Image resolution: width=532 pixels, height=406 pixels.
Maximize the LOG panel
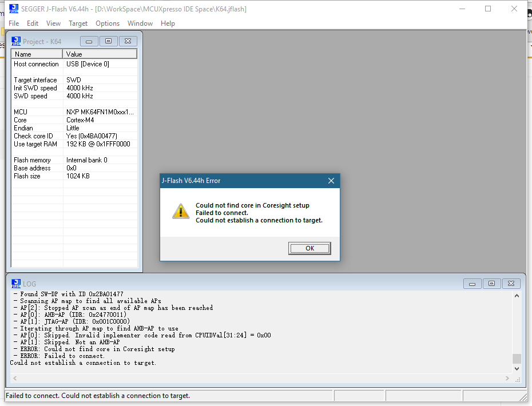pos(491,284)
